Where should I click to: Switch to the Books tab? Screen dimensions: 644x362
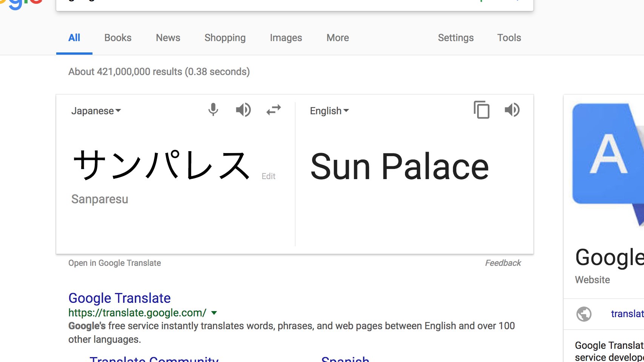[x=118, y=38]
